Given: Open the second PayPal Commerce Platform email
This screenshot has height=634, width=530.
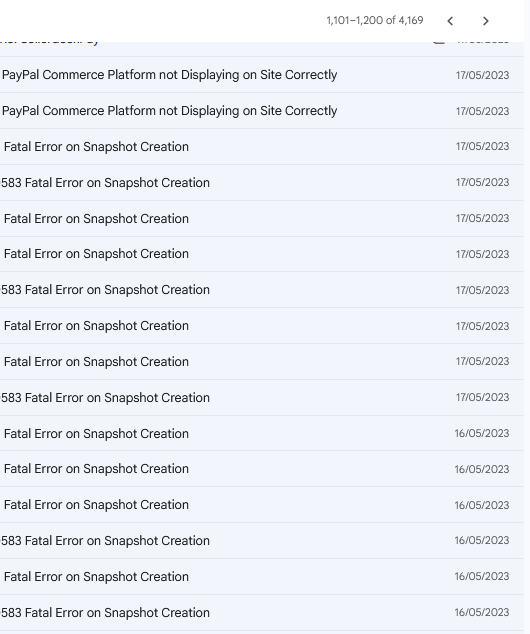Looking at the screenshot, I should click(262, 111).
